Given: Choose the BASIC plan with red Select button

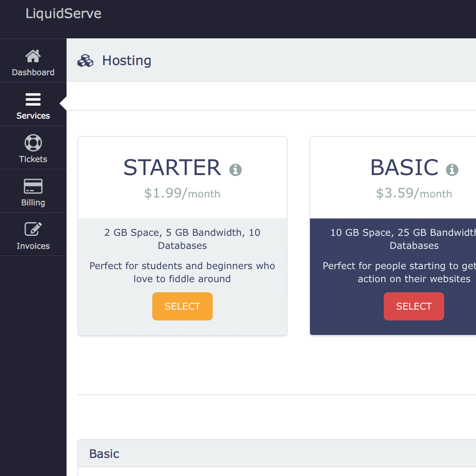Looking at the screenshot, I should [x=414, y=306].
